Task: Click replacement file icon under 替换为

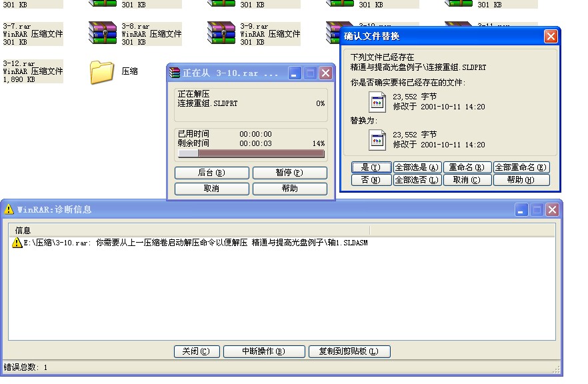Action: click(377, 140)
